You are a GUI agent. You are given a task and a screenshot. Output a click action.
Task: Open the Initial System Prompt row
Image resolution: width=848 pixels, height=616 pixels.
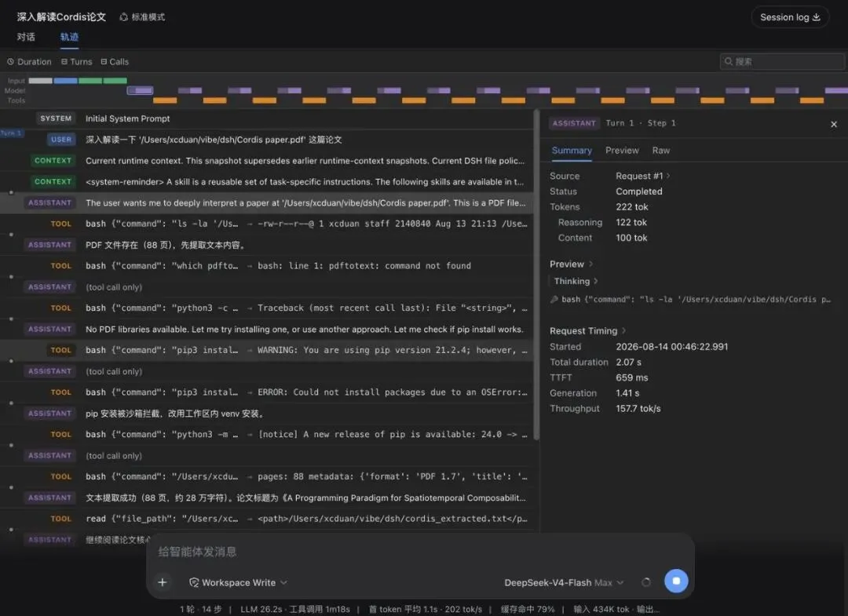pyautogui.click(x=267, y=118)
